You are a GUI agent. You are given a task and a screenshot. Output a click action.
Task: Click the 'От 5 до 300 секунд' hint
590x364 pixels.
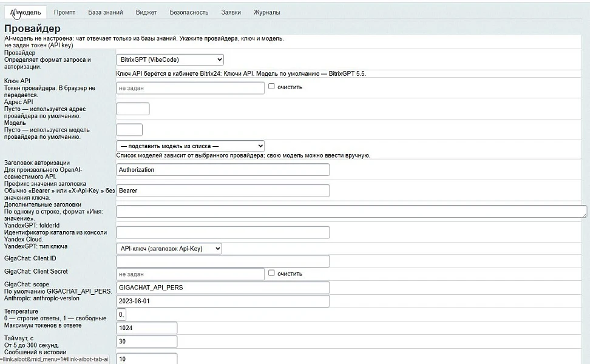[x=31, y=345]
